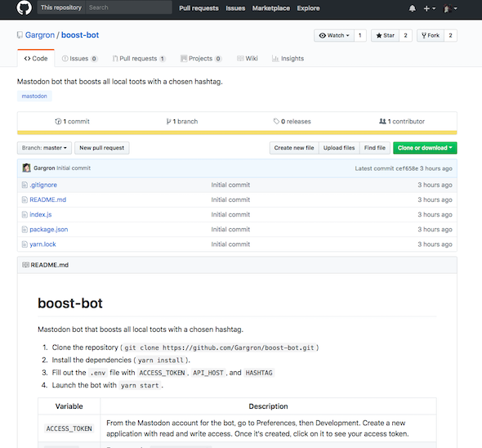Click the yellow language bar
Viewport: 482px width, 448px height.
(237, 132)
